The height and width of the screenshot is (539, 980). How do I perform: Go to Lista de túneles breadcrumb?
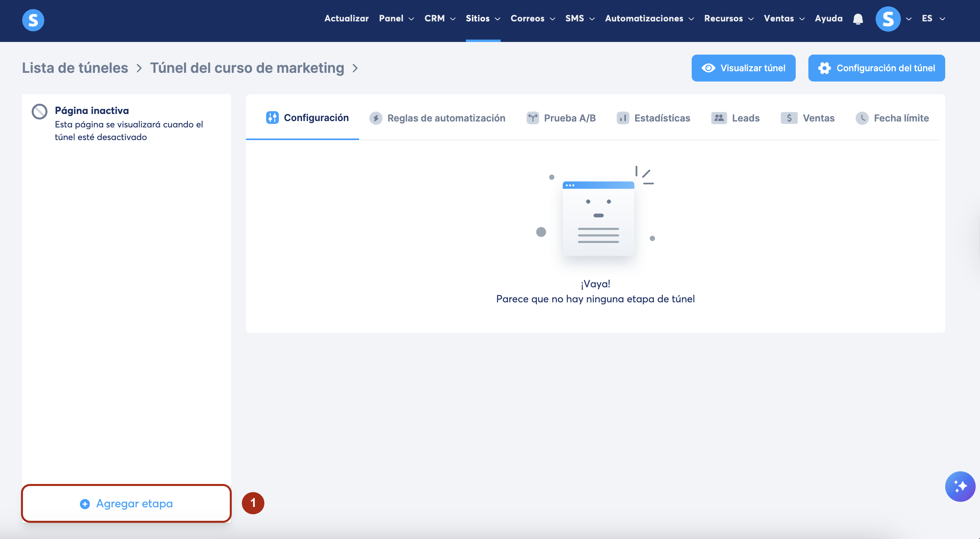pyautogui.click(x=75, y=68)
